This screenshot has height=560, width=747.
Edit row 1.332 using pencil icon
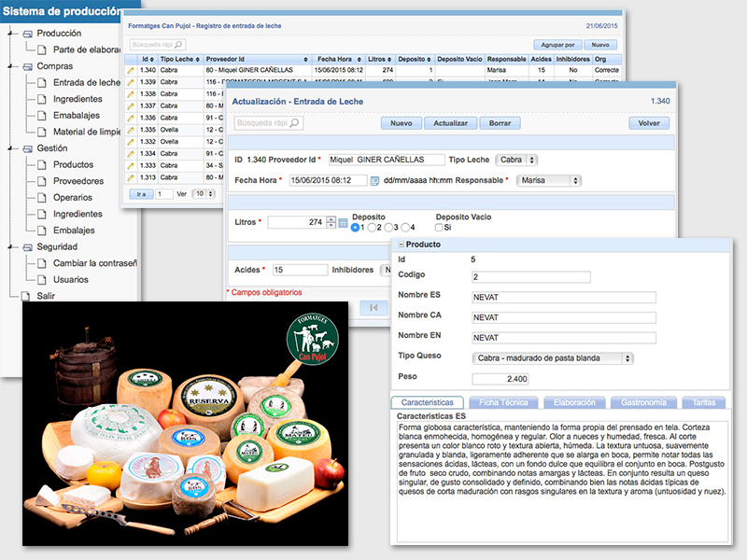(131, 142)
